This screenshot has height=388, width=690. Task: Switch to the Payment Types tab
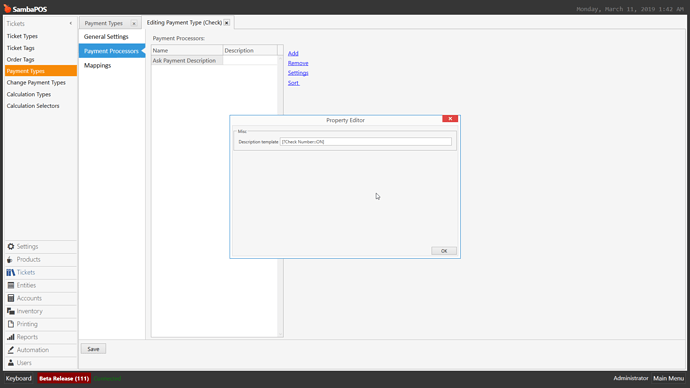pyautogui.click(x=103, y=23)
